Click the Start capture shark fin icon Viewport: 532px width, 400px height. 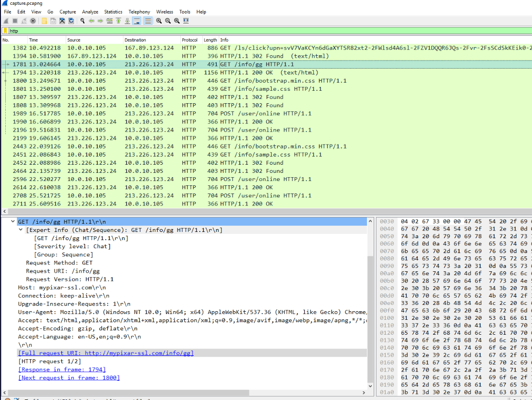[6, 21]
